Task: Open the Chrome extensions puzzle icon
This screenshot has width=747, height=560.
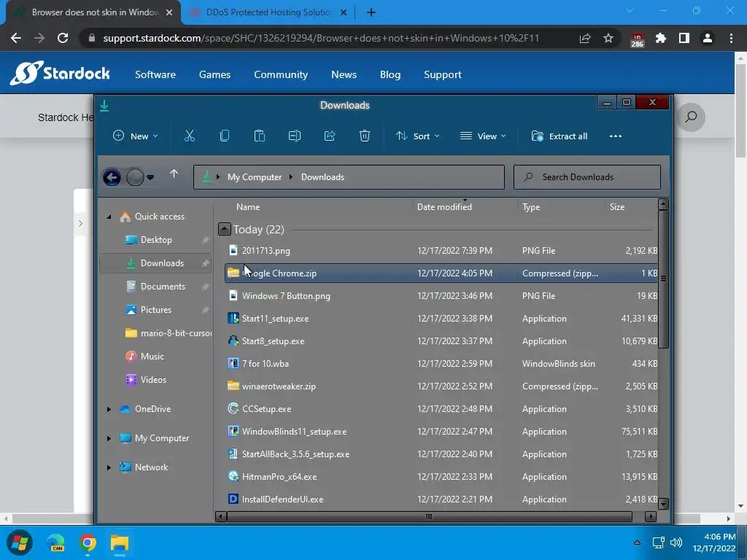Action: coord(661,38)
